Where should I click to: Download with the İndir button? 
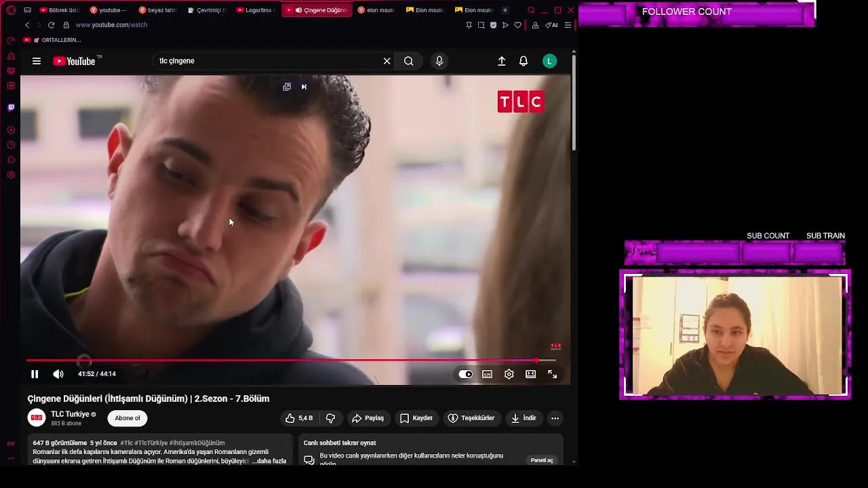click(524, 418)
